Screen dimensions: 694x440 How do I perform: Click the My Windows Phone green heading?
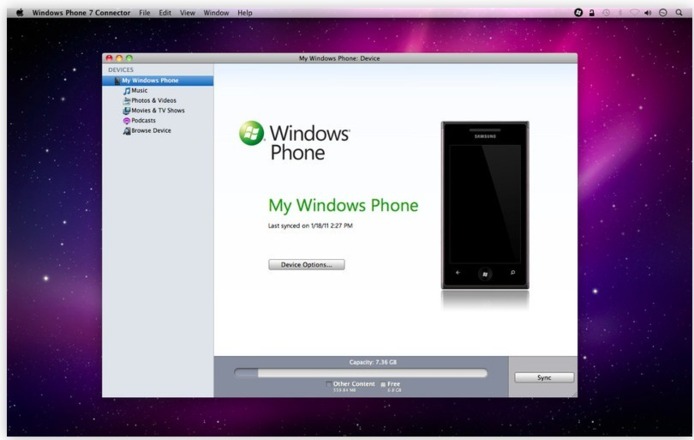(x=343, y=205)
